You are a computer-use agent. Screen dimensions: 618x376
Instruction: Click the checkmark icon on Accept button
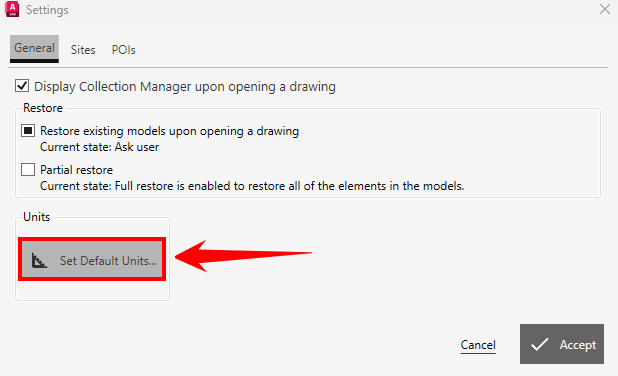point(539,344)
